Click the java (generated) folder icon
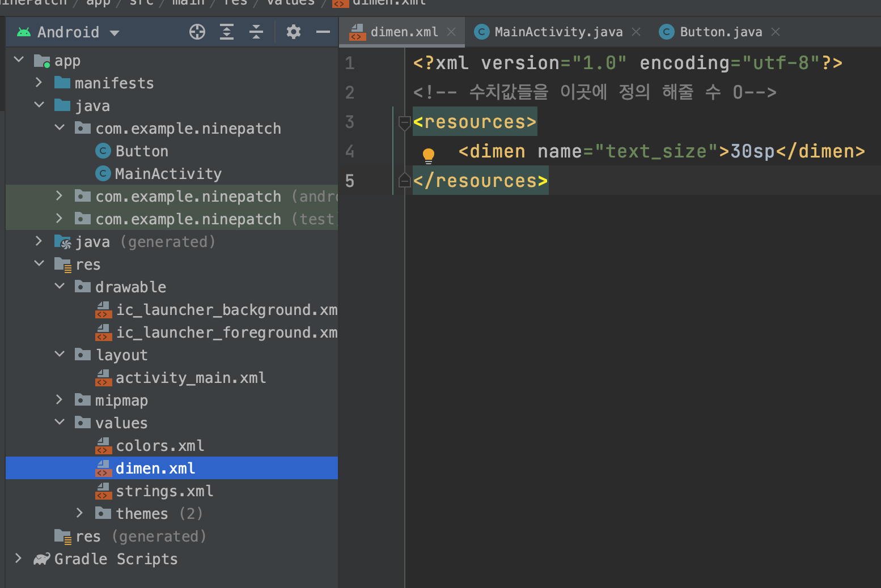881x588 pixels. click(62, 242)
